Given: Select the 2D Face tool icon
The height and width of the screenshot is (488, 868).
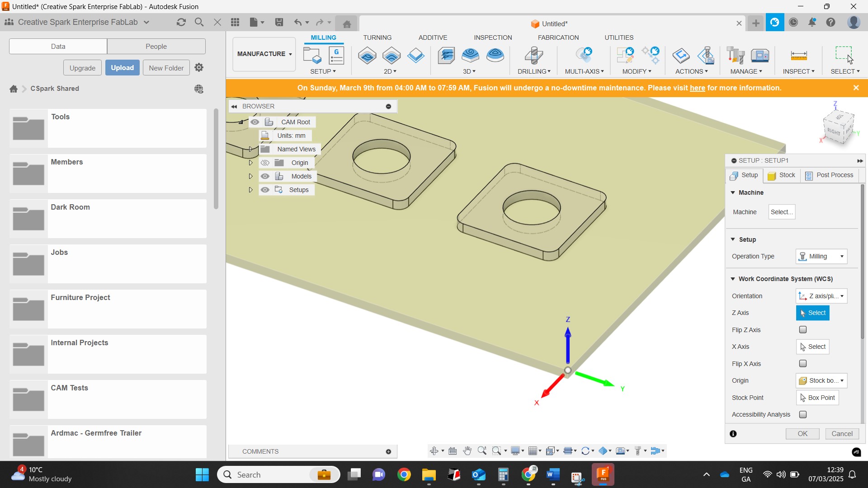Looking at the screenshot, I should point(416,56).
